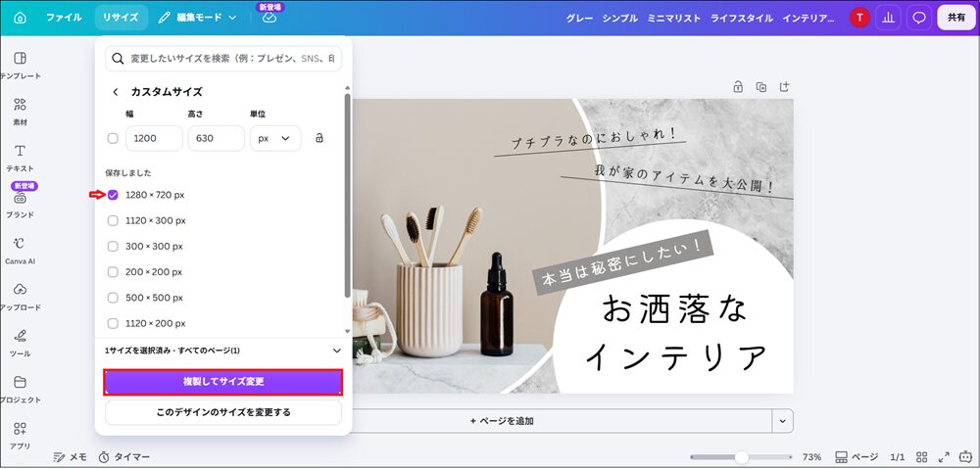Open the Canva AI panel
The image size is (980, 469).
point(20,251)
